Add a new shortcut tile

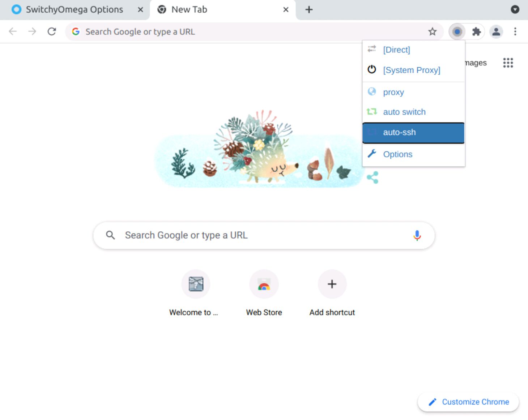click(x=332, y=293)
